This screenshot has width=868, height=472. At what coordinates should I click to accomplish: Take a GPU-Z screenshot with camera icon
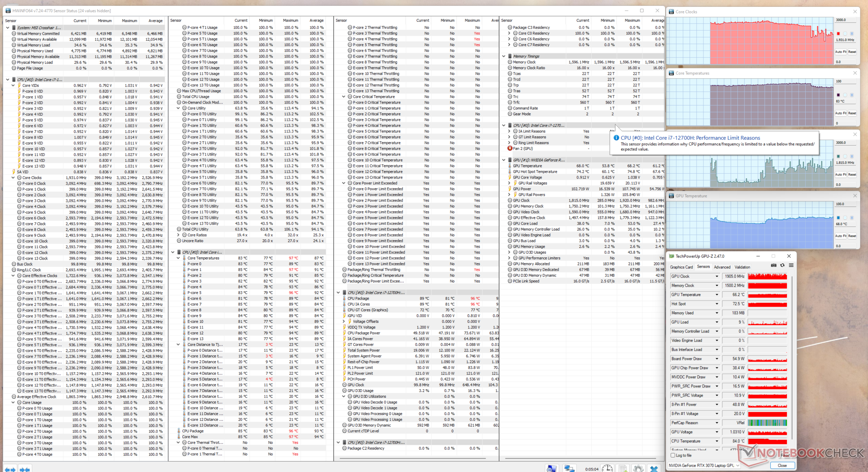[774, 265]
